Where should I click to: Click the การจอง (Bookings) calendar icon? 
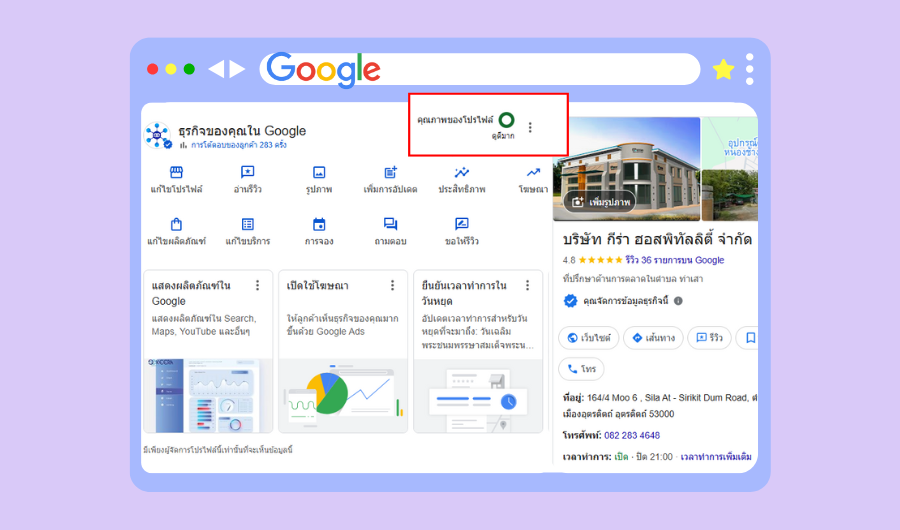coord(319,225)
